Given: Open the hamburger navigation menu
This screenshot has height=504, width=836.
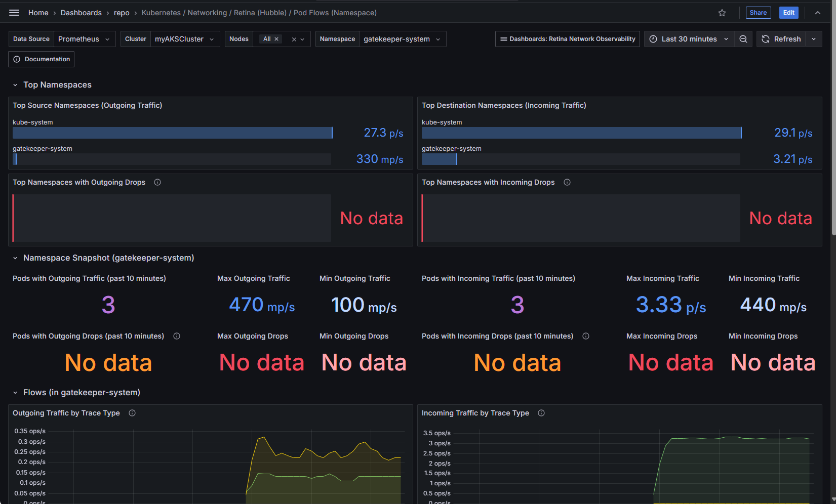Looking at the screenshot, I should pyautogui.click(x=14, y=13).
